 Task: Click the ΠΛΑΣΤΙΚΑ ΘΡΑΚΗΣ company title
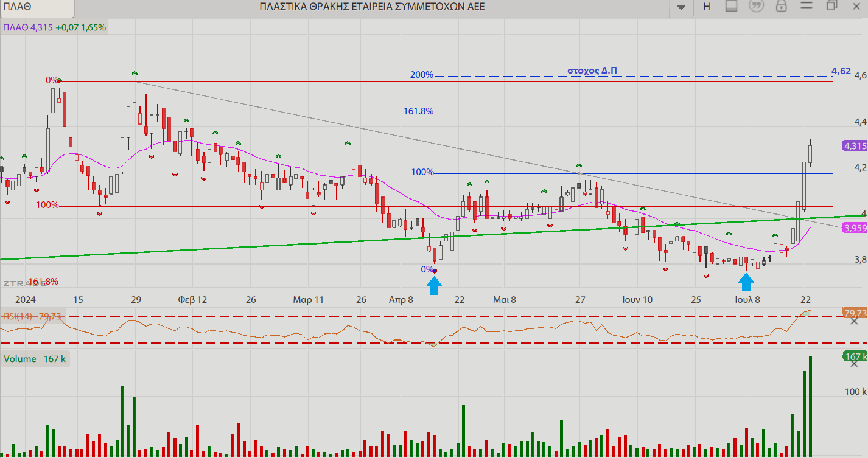(x=372, y=7)
